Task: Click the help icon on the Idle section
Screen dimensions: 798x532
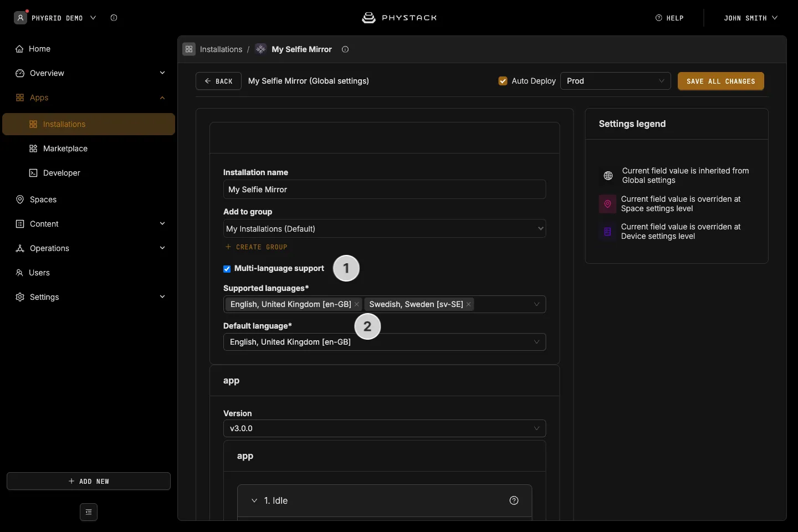Action: coord(514,500)
